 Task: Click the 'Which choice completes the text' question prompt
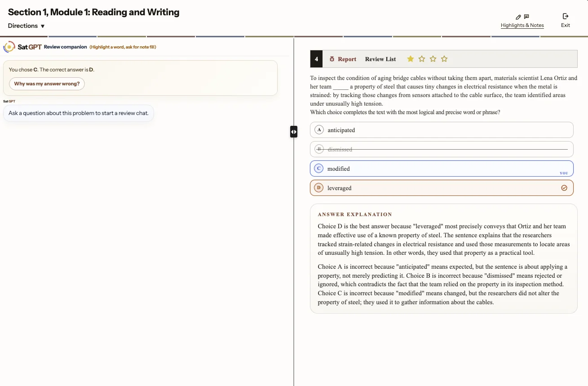(405, 112)
